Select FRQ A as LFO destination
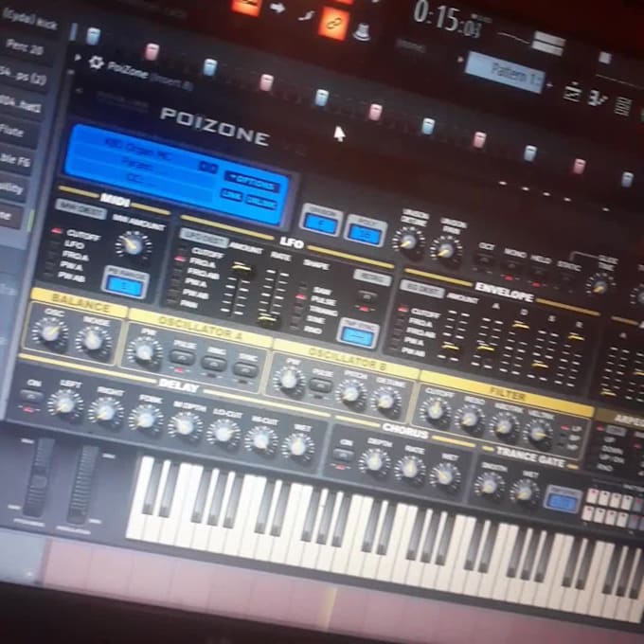This screenshot has height=644, width=644. pyautogui.click(x=202, y=262)
